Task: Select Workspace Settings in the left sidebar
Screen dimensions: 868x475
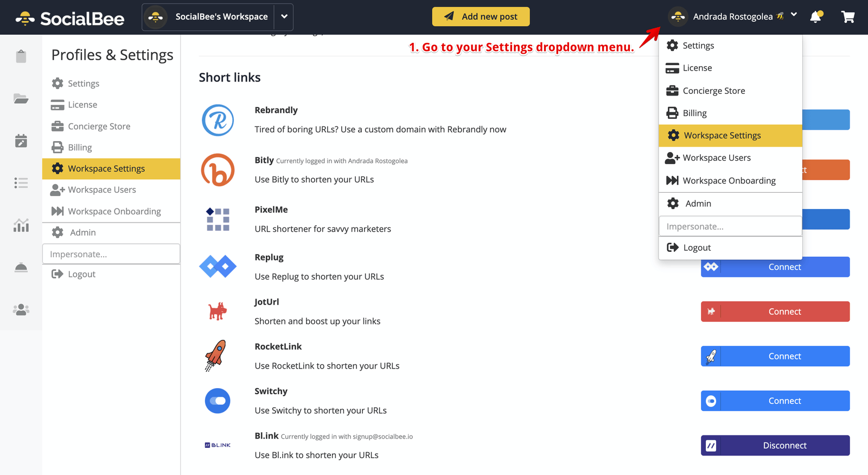Action: tap(111, 168)
